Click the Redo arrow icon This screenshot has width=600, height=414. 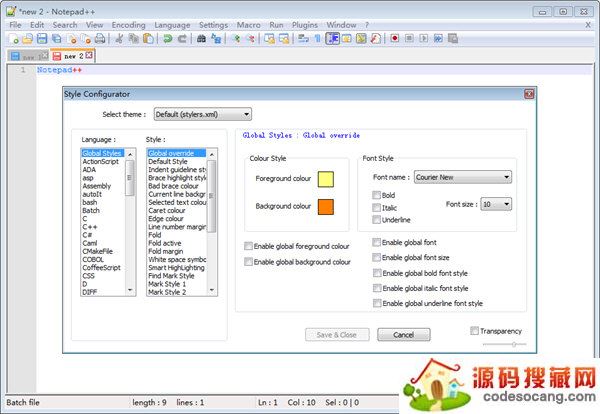click(182, 39)
